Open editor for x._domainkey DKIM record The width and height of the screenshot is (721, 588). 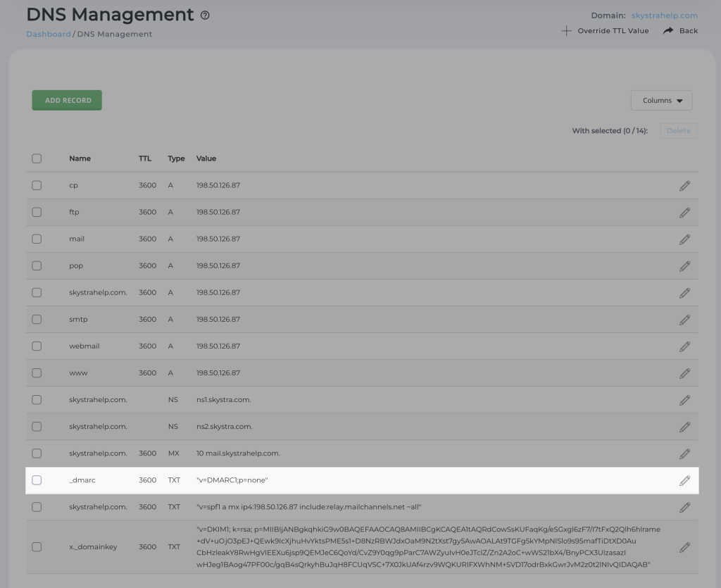coord(684,546)
